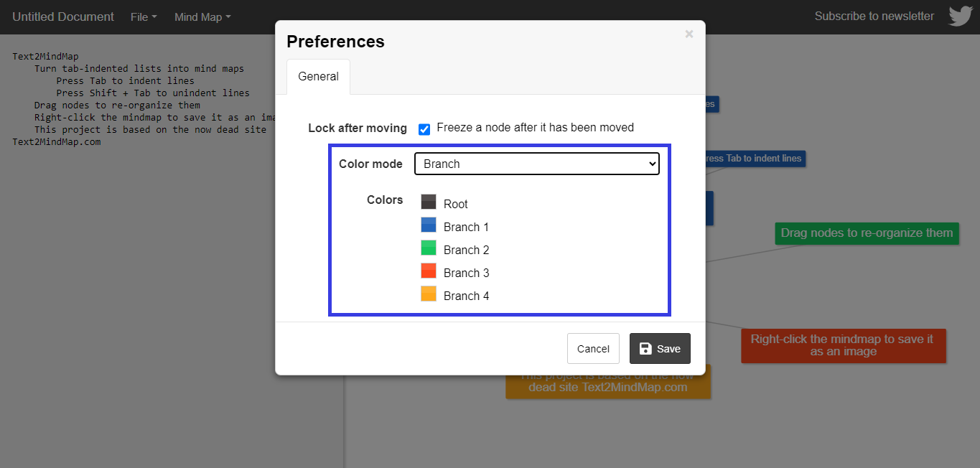Click the Untitled Document title
Screen dimensions: 980x468
62,17
